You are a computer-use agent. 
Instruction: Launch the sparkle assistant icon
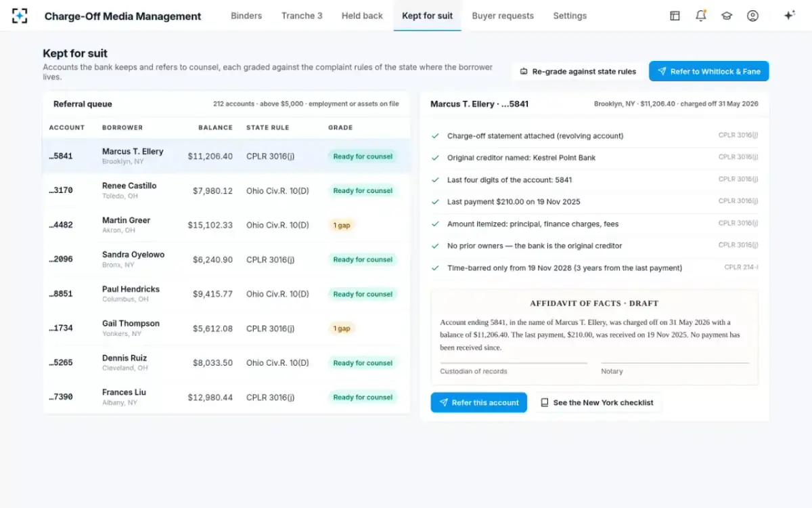[789, 16]
